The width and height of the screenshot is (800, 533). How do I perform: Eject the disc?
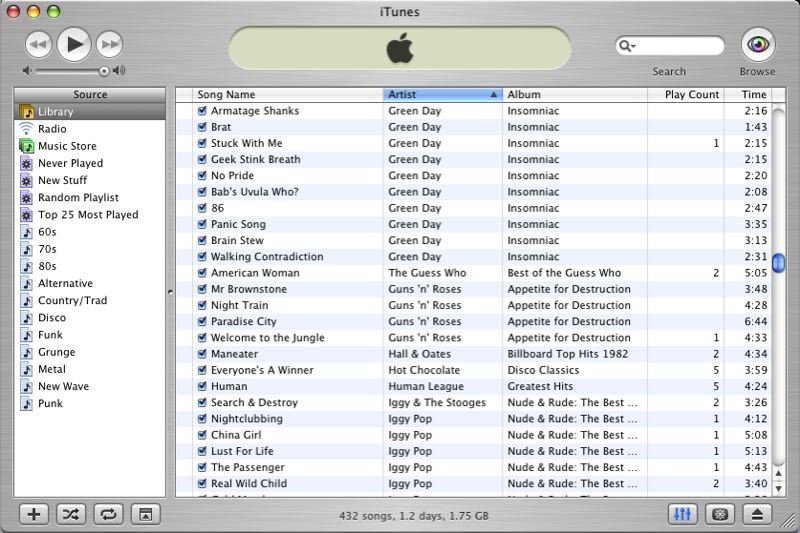[x=757, y=514]
